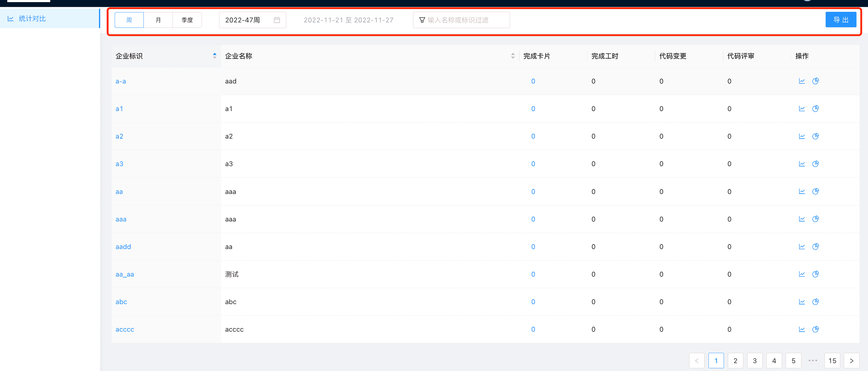This screenshot has height=371, width=868.
Task: Switch period to 月
Action: click(x=158, y=20)
